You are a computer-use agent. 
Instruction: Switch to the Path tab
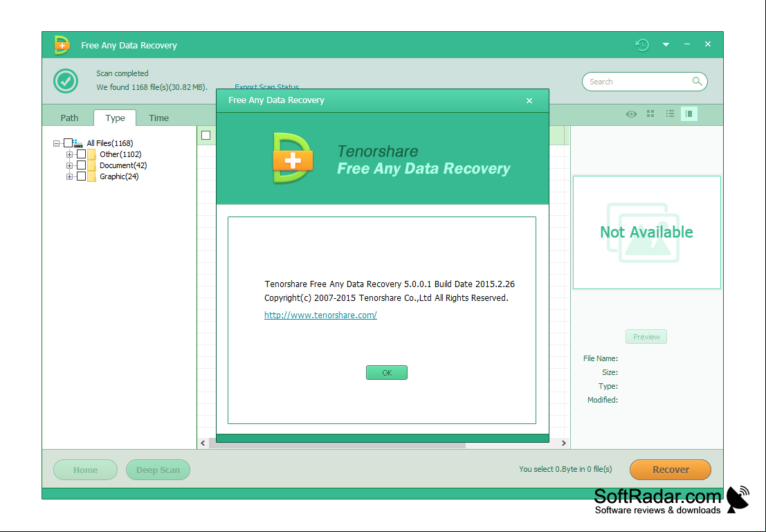point(69,118)
